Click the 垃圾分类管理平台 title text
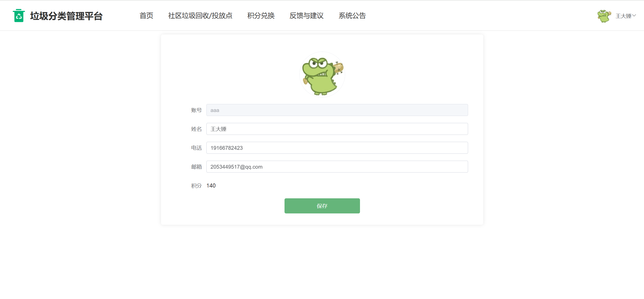 [66, 16]
